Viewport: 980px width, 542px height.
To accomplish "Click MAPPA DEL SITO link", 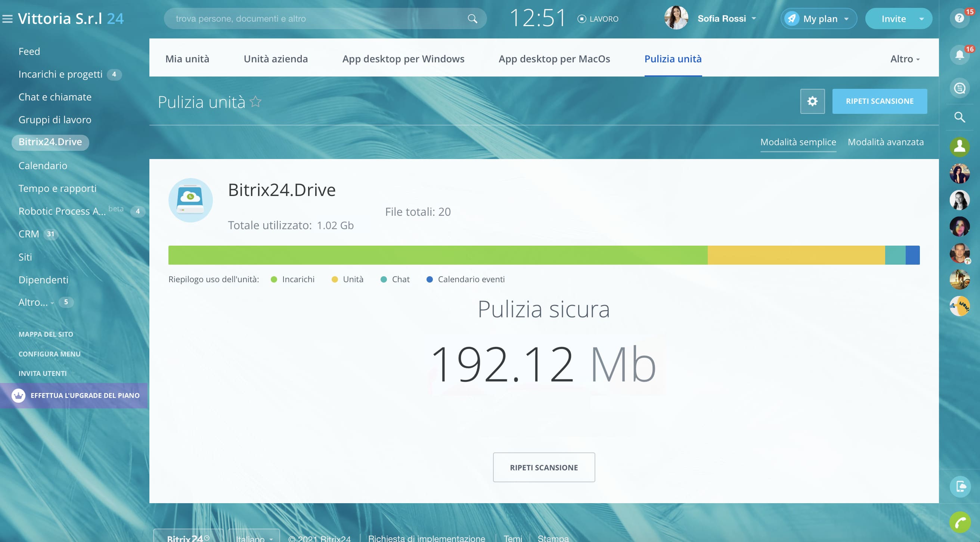I will coord(46,334).
